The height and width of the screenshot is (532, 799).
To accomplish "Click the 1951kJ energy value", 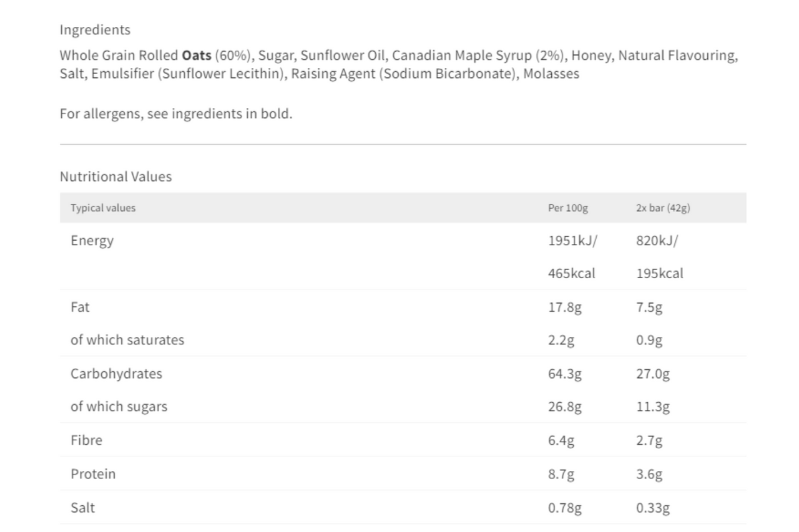I will point(572,240).
